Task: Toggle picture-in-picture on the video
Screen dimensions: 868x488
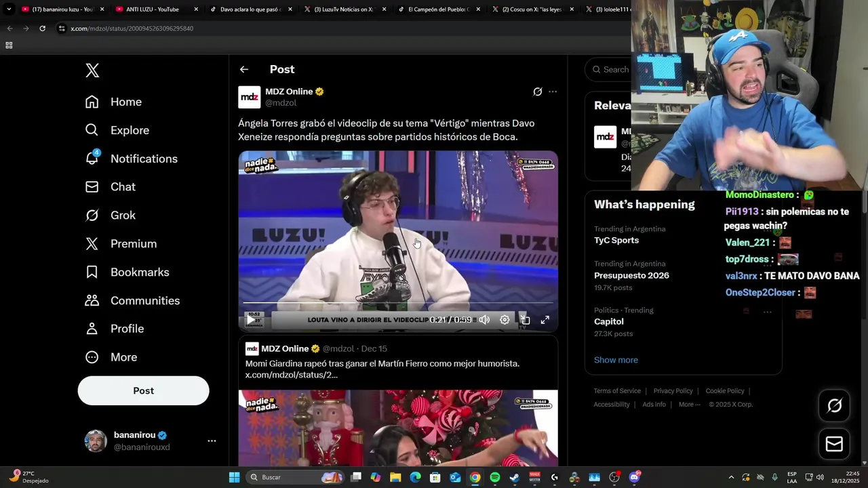Action: pyautogui.click(x=525, y=320)
